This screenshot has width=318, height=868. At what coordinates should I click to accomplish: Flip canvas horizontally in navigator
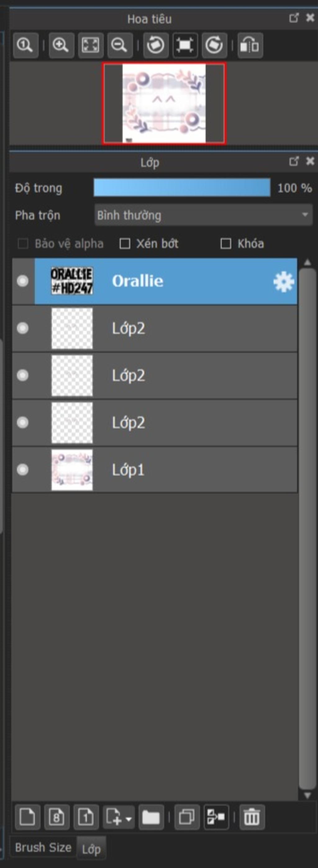click(x=250, y=45)
